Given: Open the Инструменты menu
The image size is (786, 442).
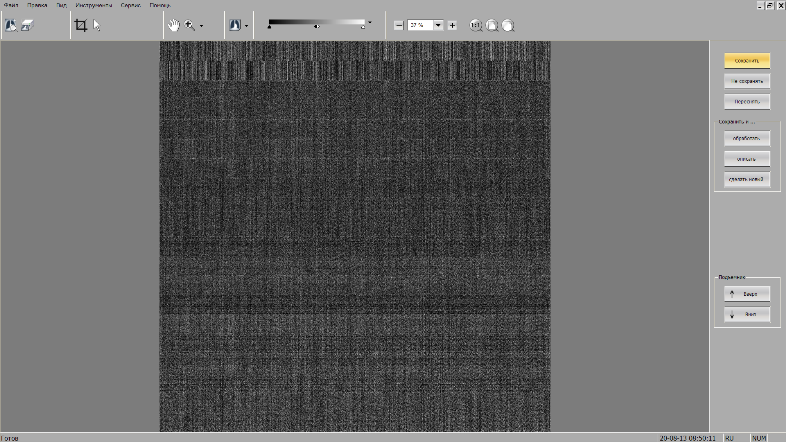Looking at the screenshot, I should click(93, 5).
